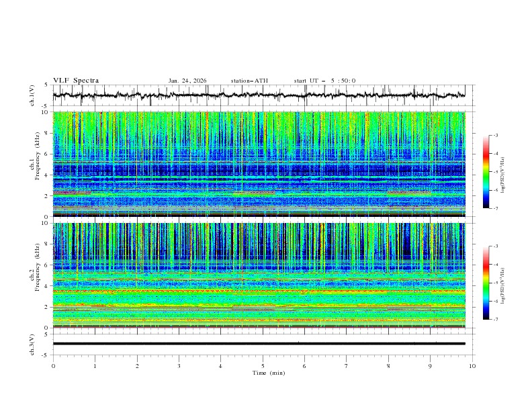Click the ch.1 Frequency (kHz) axis label
The height and width of the screenshot is (411, 532).
(35, 156)
